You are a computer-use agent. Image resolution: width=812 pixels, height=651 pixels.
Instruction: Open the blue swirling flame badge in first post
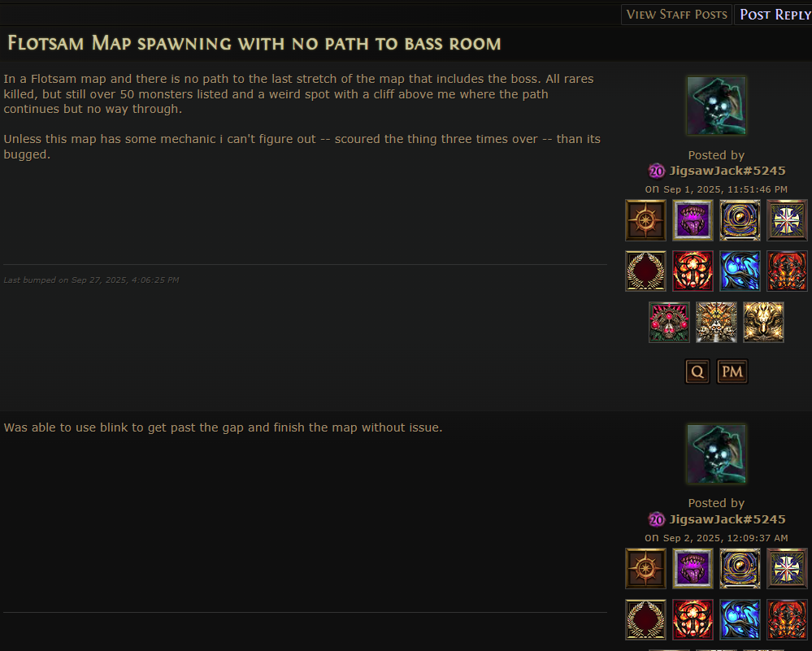740,271
